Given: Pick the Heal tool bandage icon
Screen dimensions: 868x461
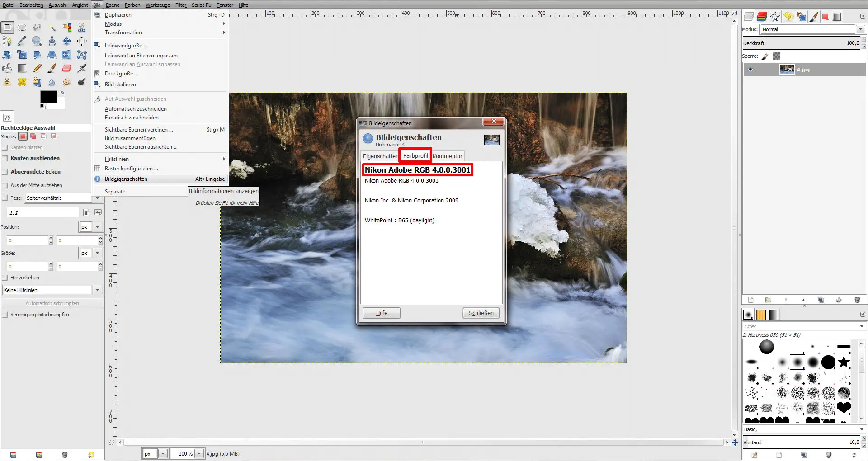Looking at the screenshot, I should [x=22, y=82].
